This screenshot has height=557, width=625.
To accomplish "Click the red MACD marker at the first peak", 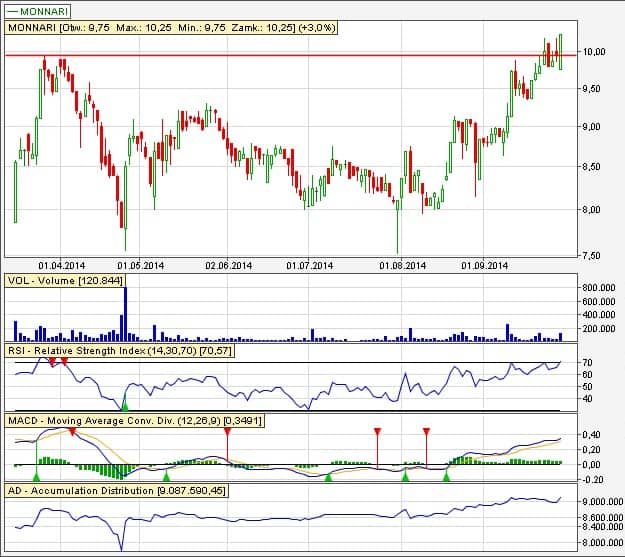I will [73, 430].
